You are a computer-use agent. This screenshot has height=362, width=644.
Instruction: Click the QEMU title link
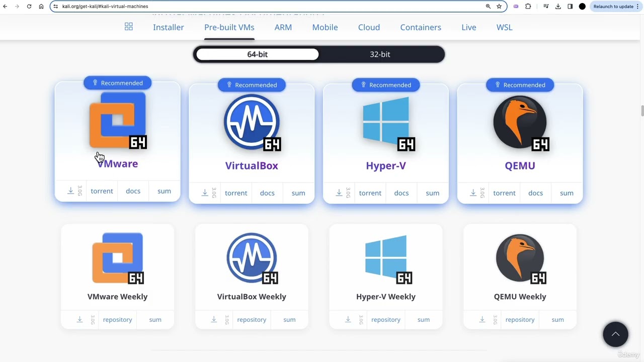(520, 165)
